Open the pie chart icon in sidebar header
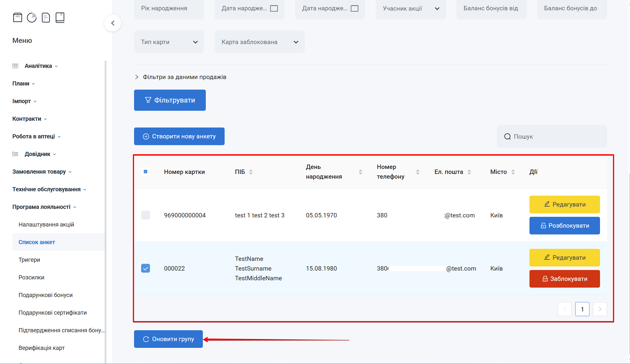The image size is (630, 364). (x=32, y=18)
